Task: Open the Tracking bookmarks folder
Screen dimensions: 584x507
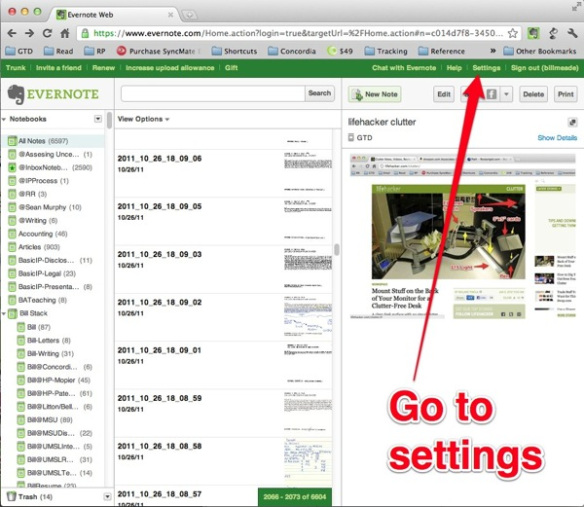Action: (x=386, y=51)
